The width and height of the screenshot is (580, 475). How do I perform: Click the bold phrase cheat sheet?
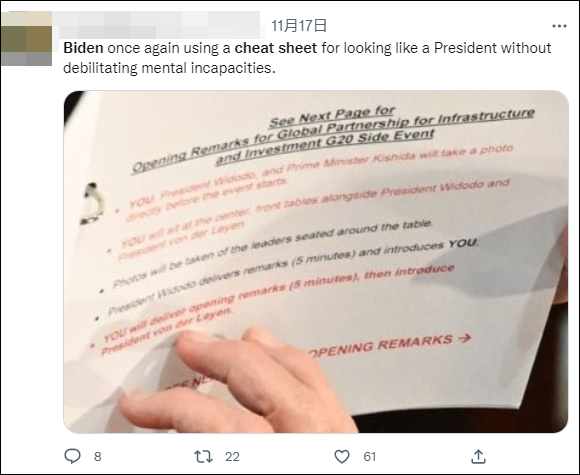(x=276, y=48)
